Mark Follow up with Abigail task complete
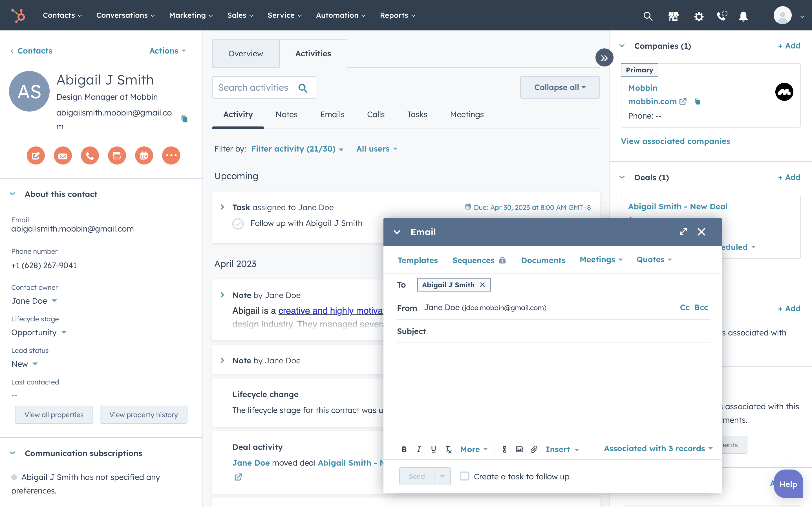812x507 pixels. pyautogui.click(x=238, y=224)
